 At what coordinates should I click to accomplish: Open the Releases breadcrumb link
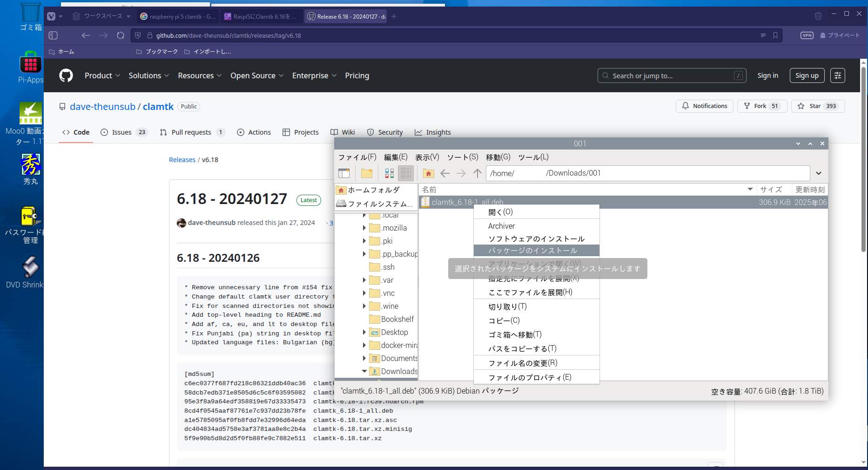click(182, 160)
